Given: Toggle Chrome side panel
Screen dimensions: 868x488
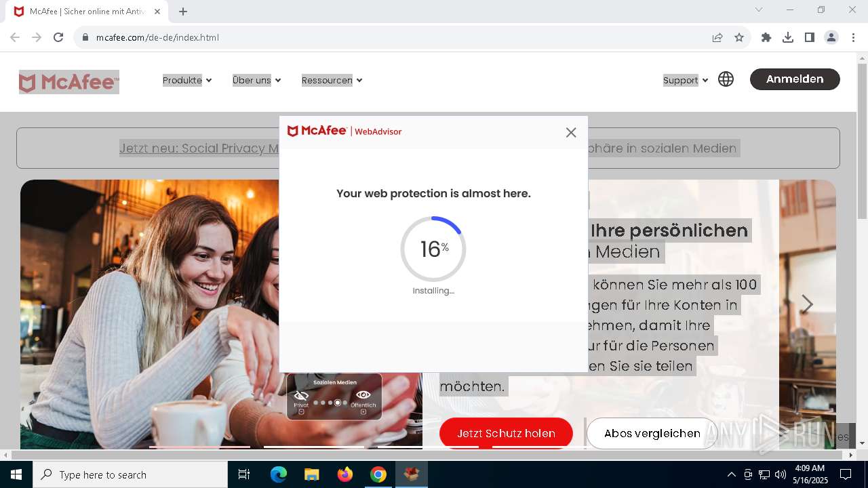Looking at the screenshot, I should 810,37.
